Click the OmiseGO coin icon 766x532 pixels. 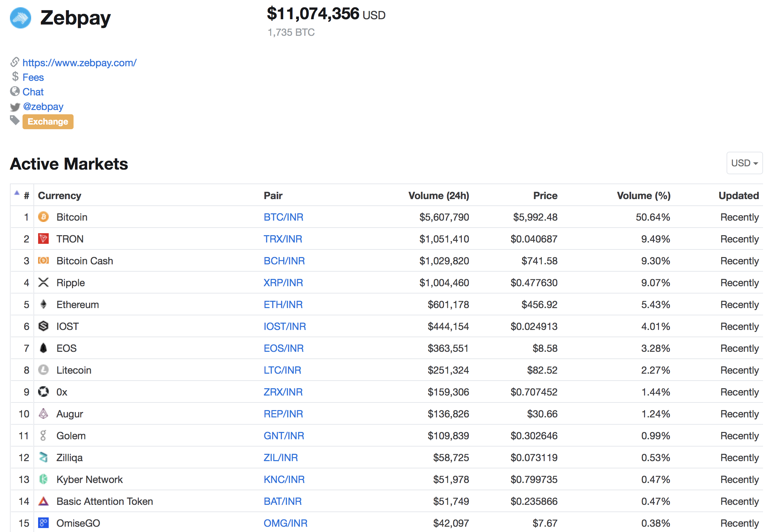coord(43,523)
